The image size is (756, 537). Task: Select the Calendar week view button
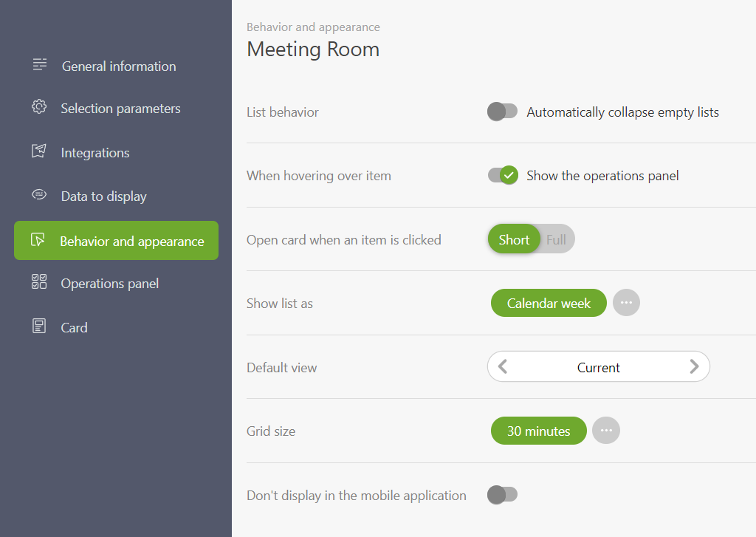549,303
